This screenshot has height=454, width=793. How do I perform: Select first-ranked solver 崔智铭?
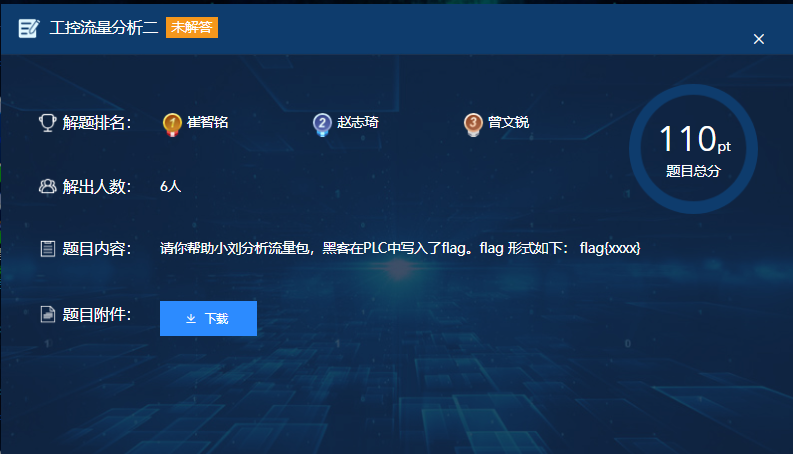point(207,122)
